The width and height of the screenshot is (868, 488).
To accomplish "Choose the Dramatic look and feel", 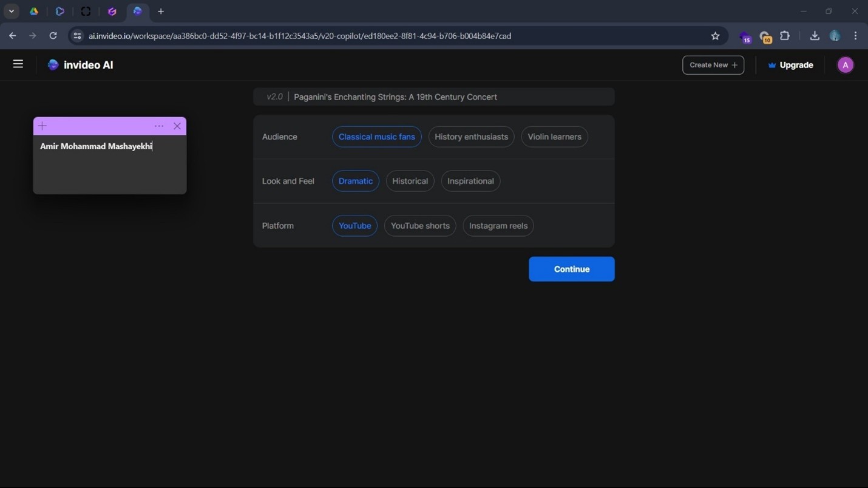I will point(355,181).
